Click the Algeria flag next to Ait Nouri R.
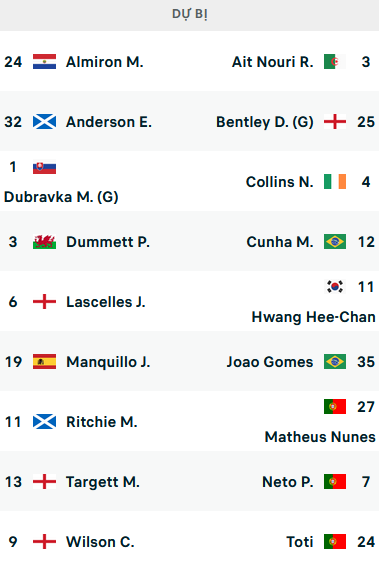 pos(335,62)
